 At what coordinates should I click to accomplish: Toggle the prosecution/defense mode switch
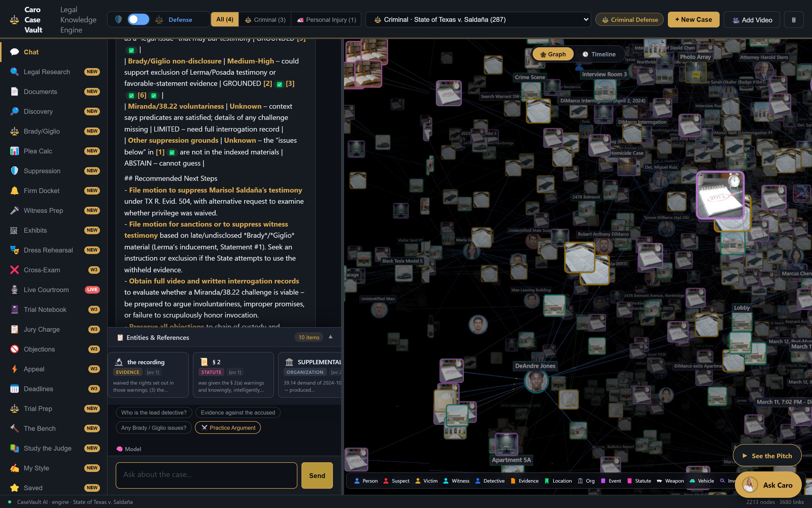pyautogui.click(x=139, y=20)
